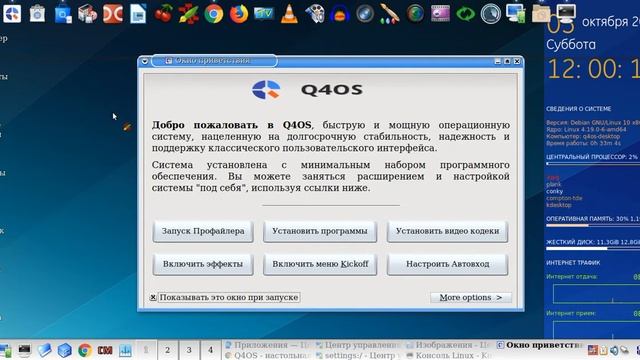Activate the 'Приложения' taskbar window entry
The height and width of the screenshot is (360, 640).
coord(269,345)
